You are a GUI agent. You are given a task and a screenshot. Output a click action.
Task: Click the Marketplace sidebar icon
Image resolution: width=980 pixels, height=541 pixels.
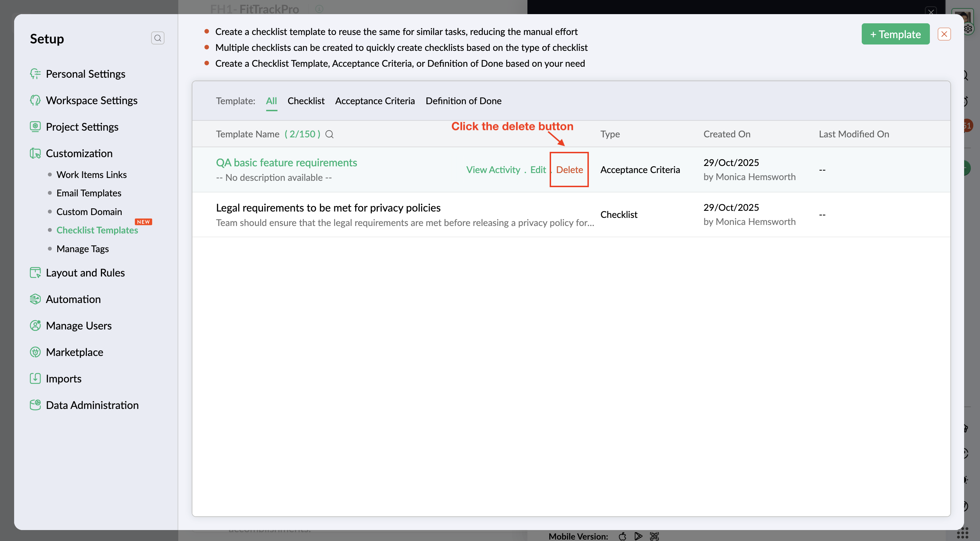(35, 352)
